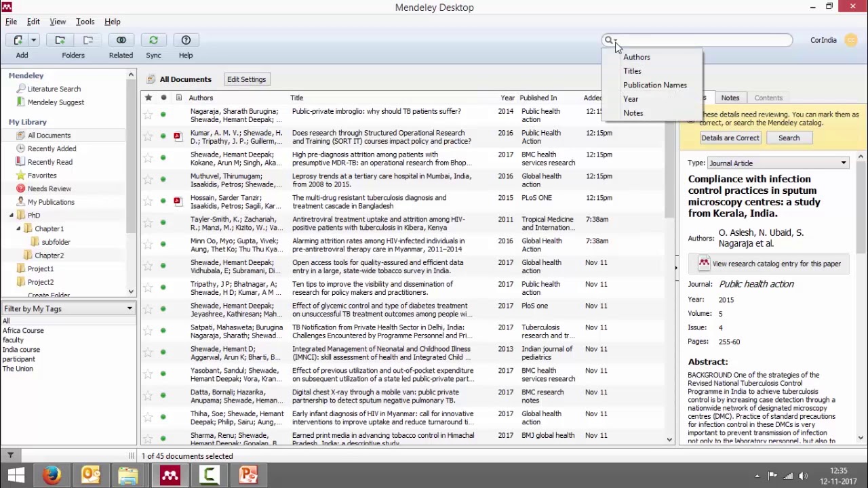
Task: Switch to the Contents tab
Action: pos(768,98)
